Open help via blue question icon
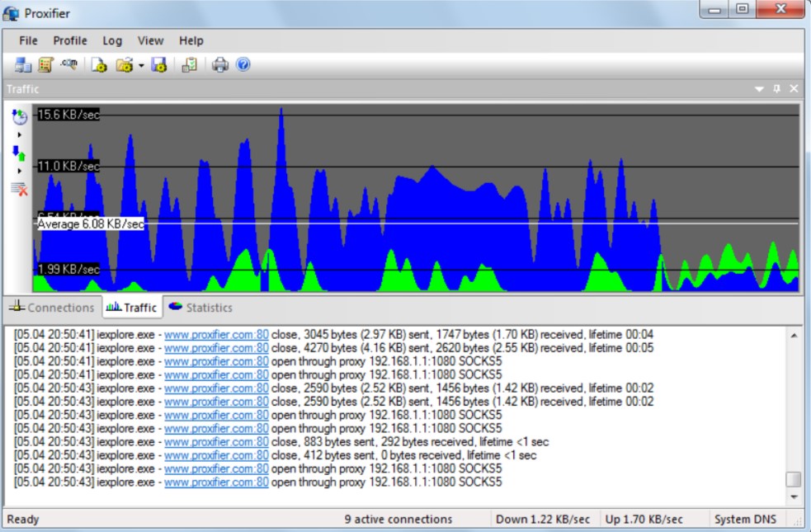This screenshot has height=532, width=811. pos(243,64)
